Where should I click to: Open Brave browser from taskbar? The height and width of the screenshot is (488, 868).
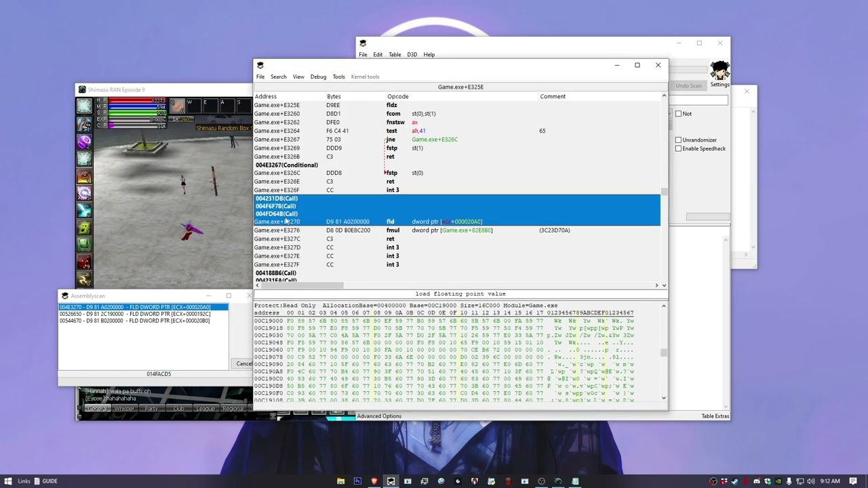point(374,481)
